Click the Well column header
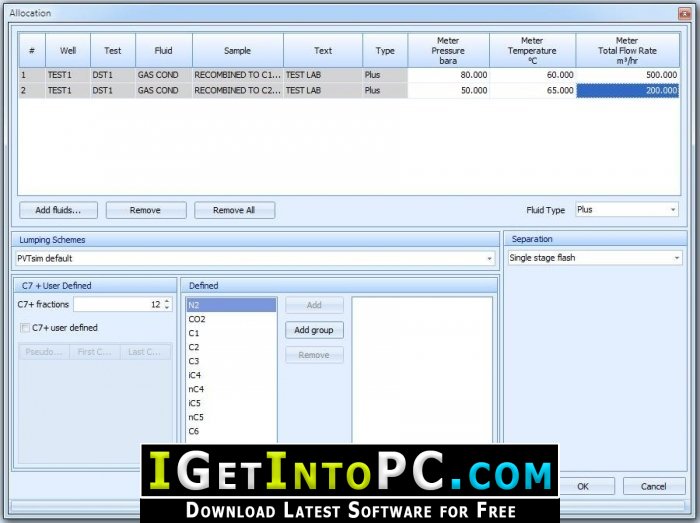The width and height of the screenshot is (700, 523). click(x=68, y=50)
